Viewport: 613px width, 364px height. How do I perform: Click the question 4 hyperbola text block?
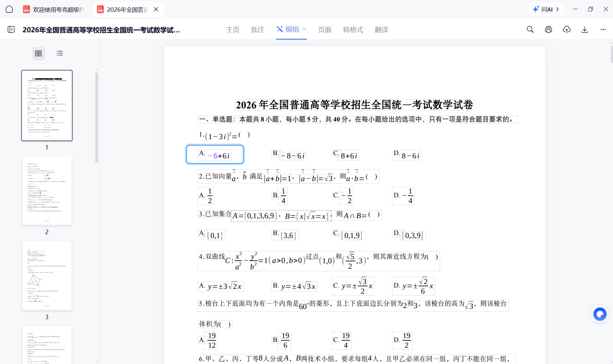click(319, 261)
